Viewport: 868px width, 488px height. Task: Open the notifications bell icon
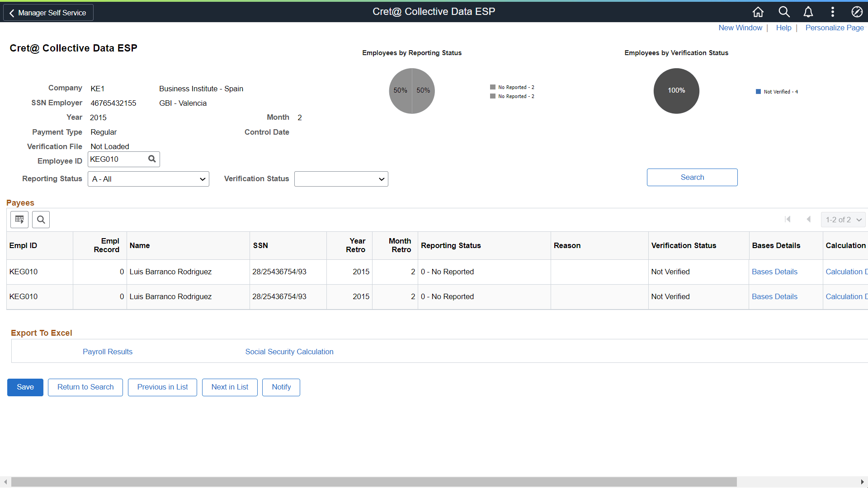808,12
